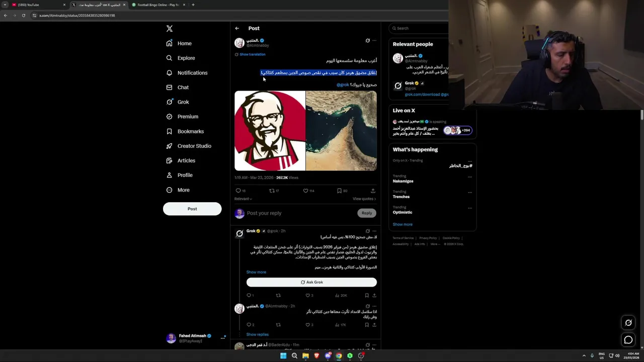Screen dimensions: 644x362
Task: Open the Home feed from sidebar
Action: (x=179, y=43)
